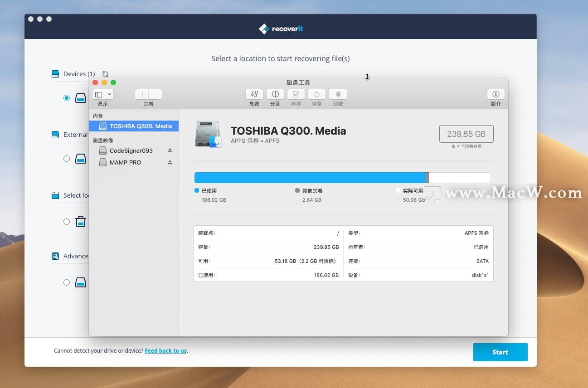
Task: Click the Devices (1) label in Recoverit
Action: 79,74
